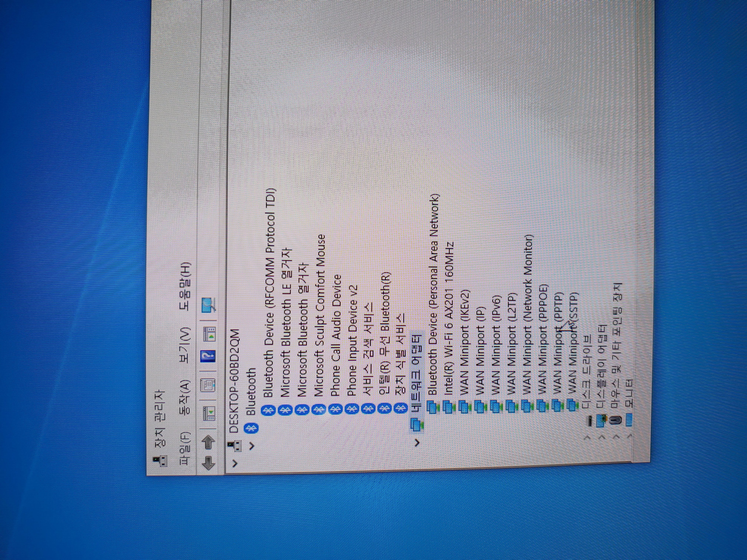This screenshot has width=747, height=560.
Task: Collapse the 네트워크 어댑터 category
Action: [x=417, y=442]
